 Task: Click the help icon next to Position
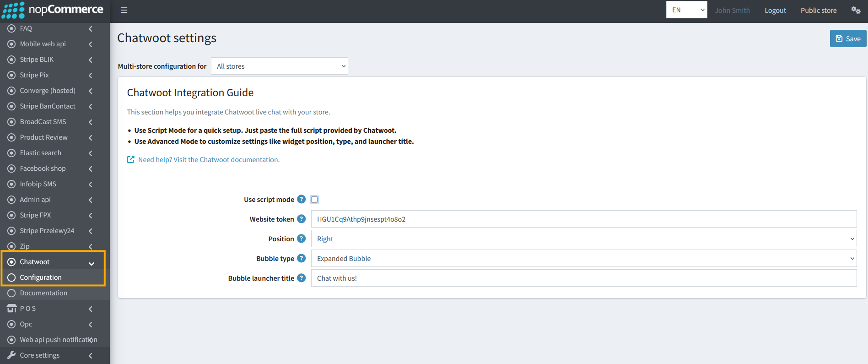coord(301,239)
